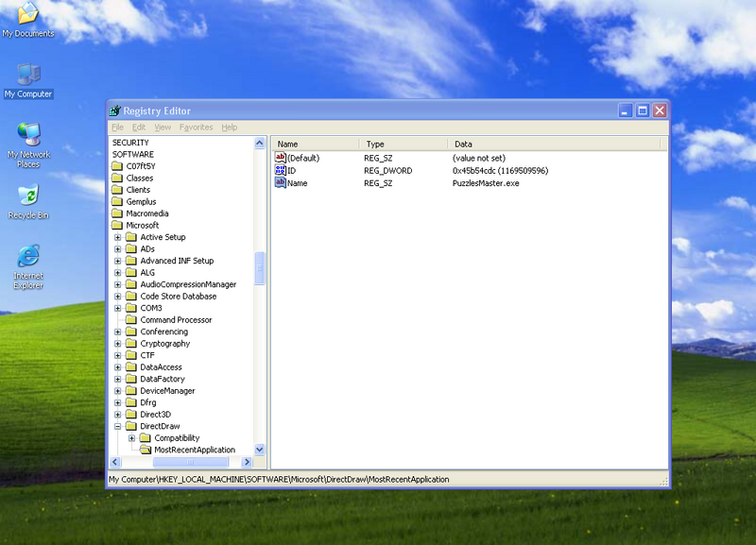
Task: Click the Clients folder icon
Action: click(117, 190)
